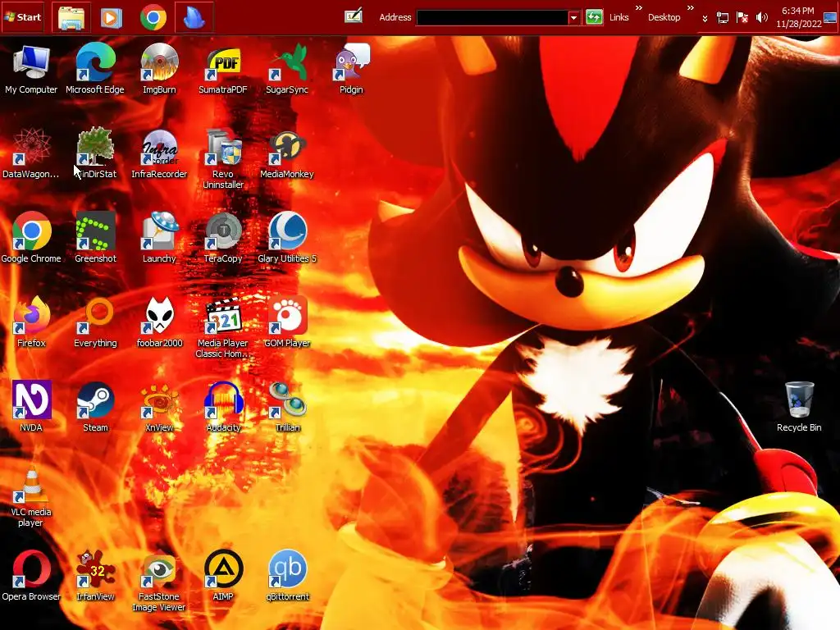Select the MediaMonkey shortcut

(287, 153)
